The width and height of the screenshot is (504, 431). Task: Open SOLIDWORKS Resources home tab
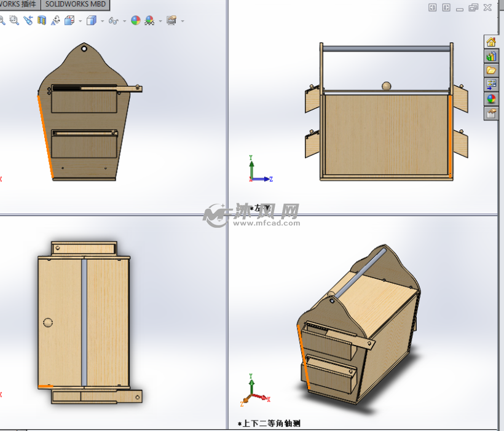click(491, 42)
